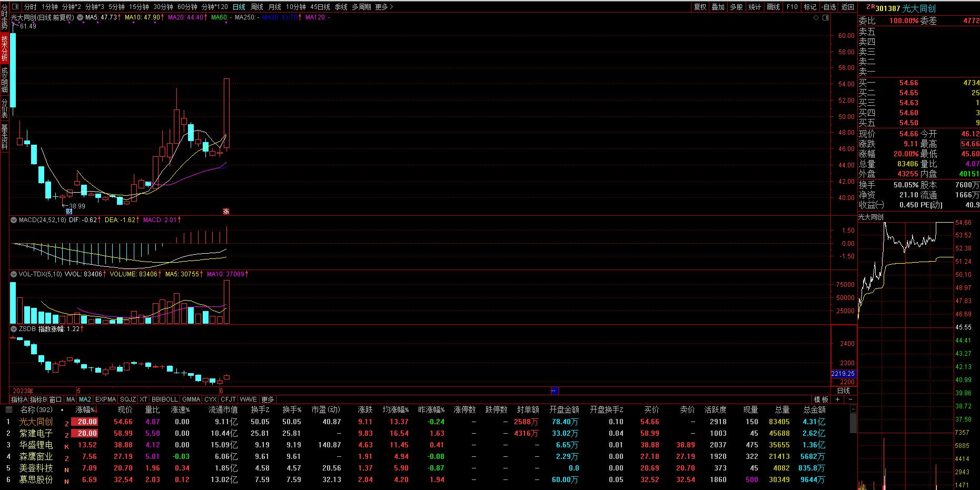Click the blue marker on the date axis
Screen dimensions: 980x490
click(x=555, y=391)
